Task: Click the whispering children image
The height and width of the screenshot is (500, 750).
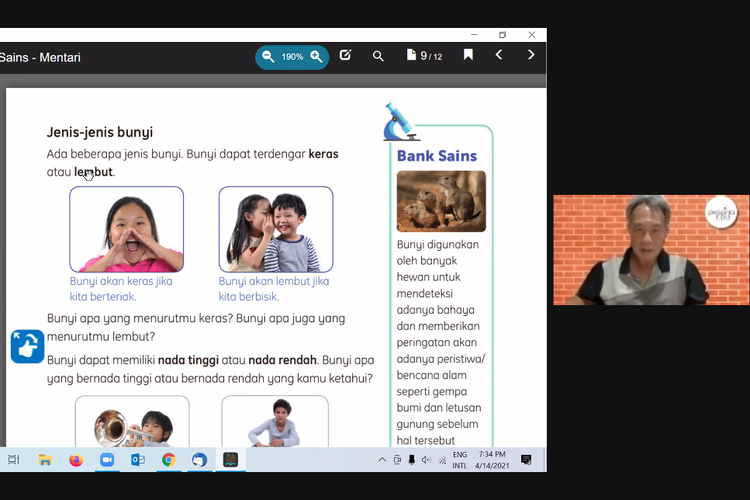Action: 275,229
